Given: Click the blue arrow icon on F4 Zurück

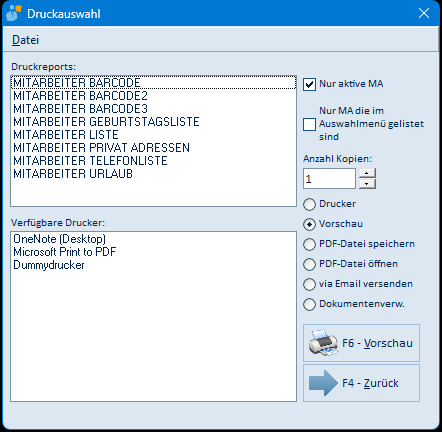Looking at the screenshot, I should click(323, 383).
